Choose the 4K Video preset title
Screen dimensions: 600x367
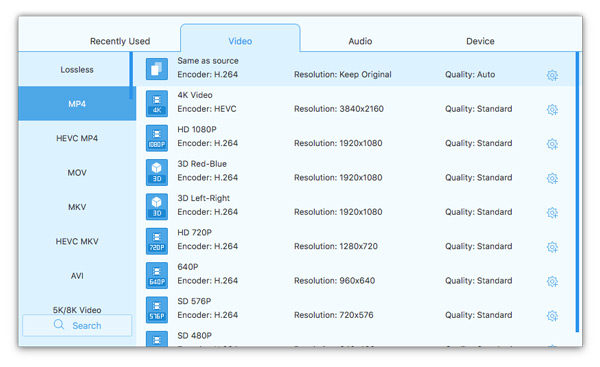pos(195,95)
